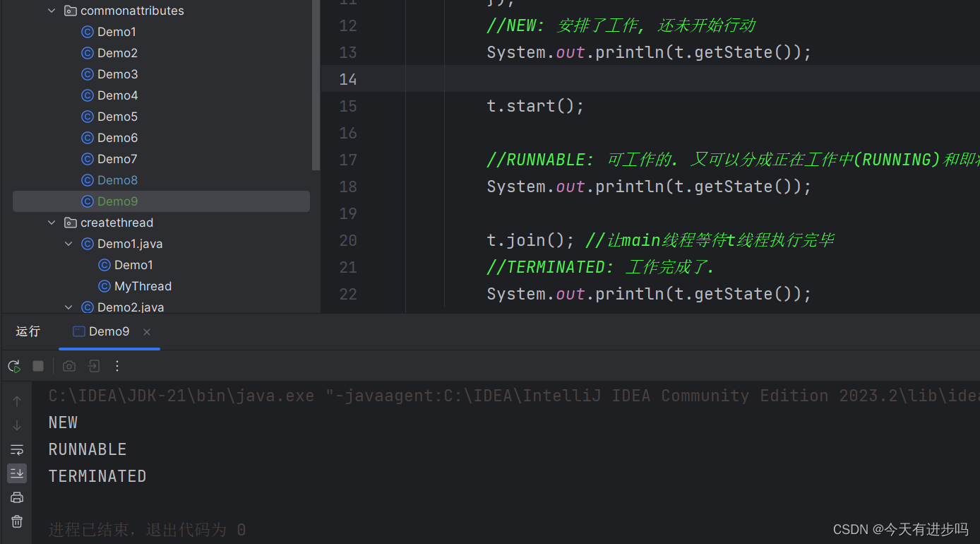Viewport: 980px width, 544px height.
Task: Close the Demo9 run tab
Action: pos(146,331)
